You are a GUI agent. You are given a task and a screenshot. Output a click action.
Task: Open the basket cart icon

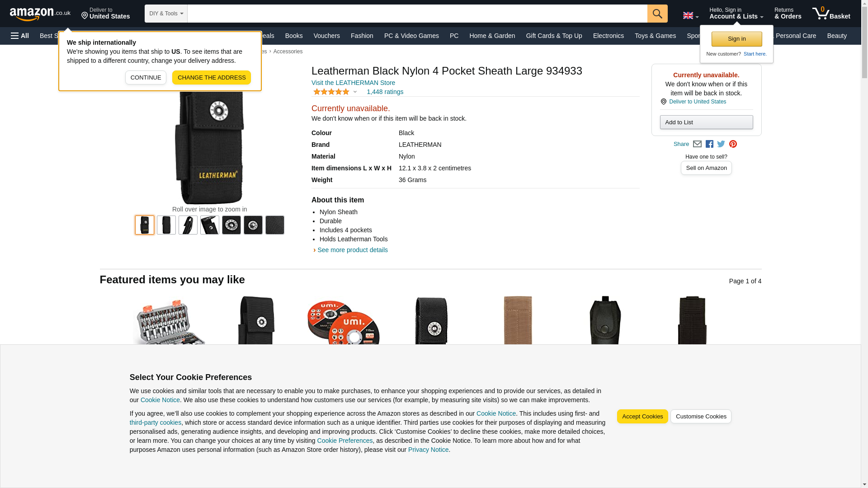click(x=831, y=14)
